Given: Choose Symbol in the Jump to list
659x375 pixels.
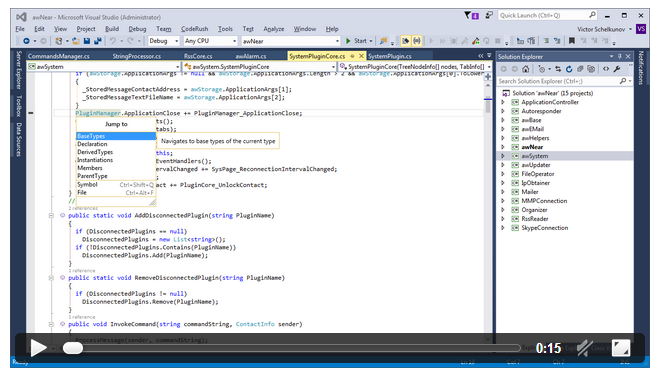Looking at the screenshot, I should click(x=116, y=185).
